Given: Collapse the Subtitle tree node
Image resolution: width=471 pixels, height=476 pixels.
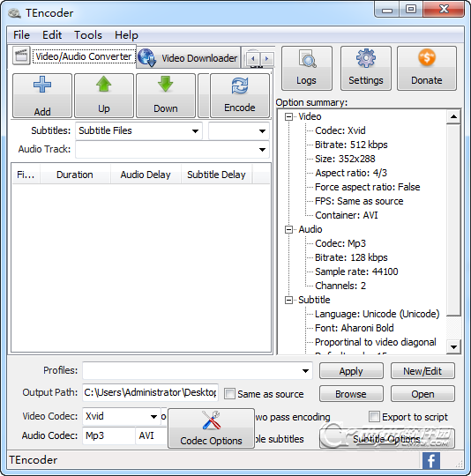Looking at the screenshot, I should click(288, 300).
